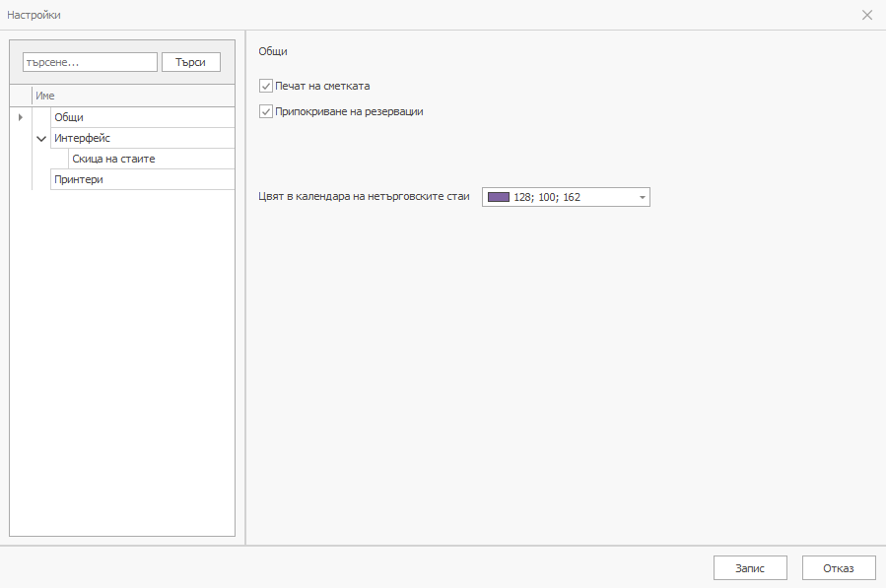Click the checkmark of Печат на сметката
This screenshot has height=588, width=886.
click(x=266, y=86)
